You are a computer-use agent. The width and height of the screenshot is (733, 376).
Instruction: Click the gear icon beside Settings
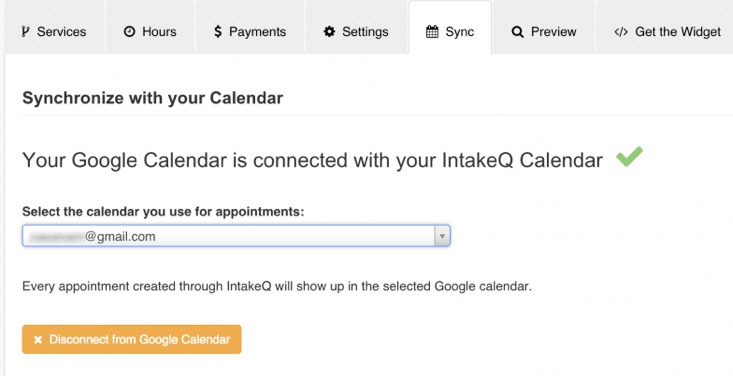[330, 32]
